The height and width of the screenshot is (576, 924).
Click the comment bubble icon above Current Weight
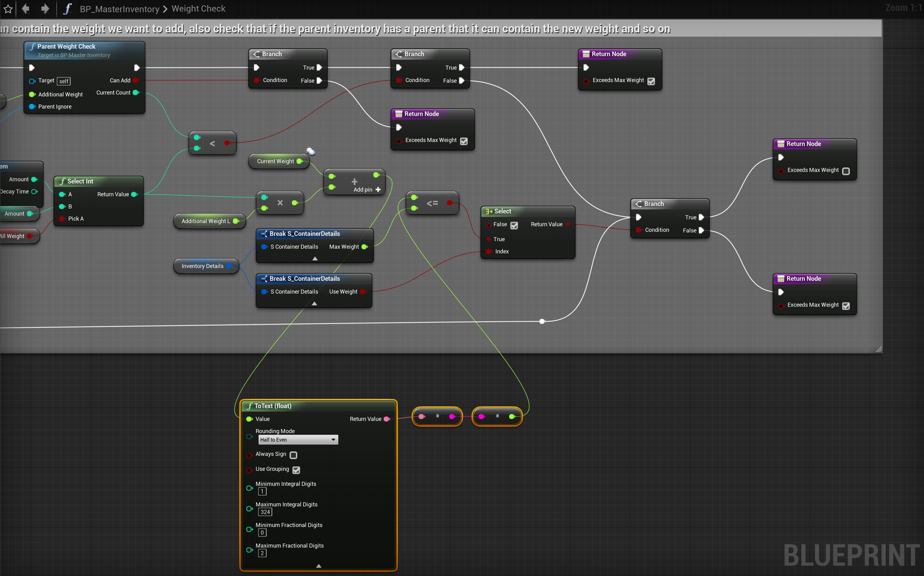311,152
